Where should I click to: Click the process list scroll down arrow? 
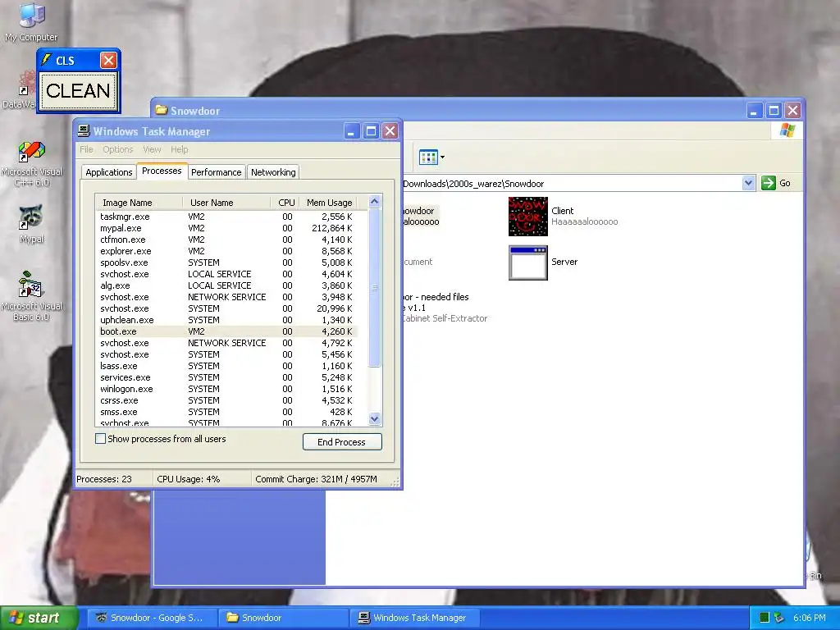(374, 419)
